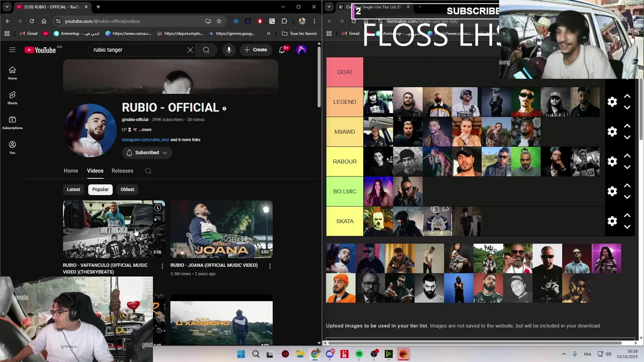Sort videos by Popular
The width and height of the screenshot is (644, 362).
pos(100,190)
